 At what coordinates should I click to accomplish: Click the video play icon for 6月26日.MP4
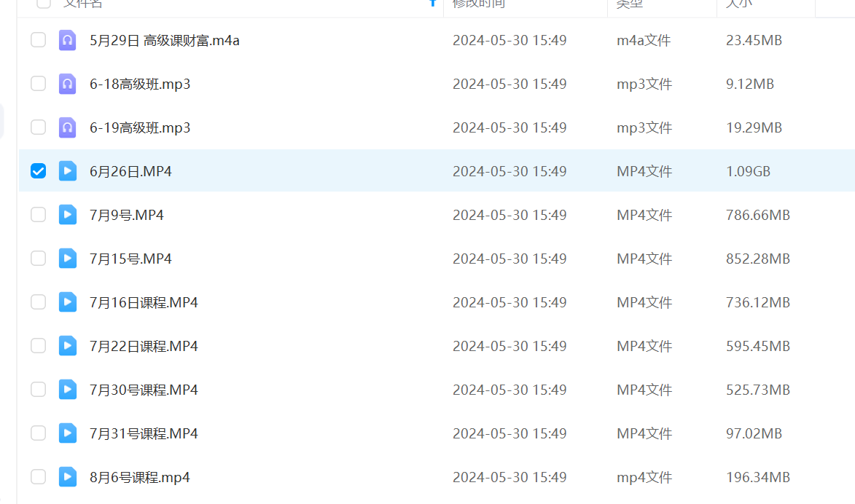(x=68, y=171)
